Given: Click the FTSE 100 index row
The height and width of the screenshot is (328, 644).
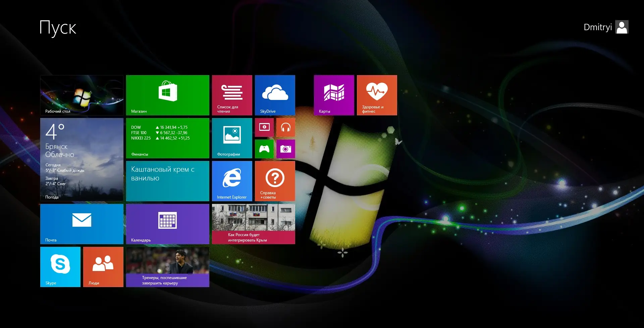Looking at the screenshot, I should [159, 133].
